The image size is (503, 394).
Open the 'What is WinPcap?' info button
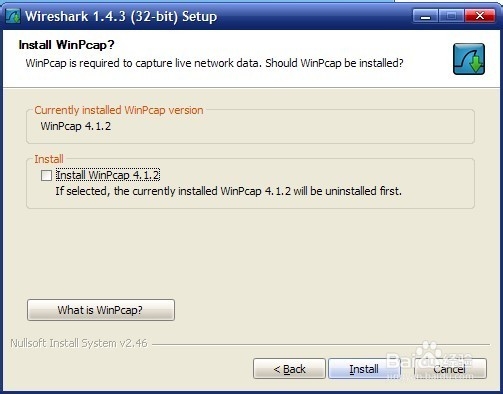101,310
